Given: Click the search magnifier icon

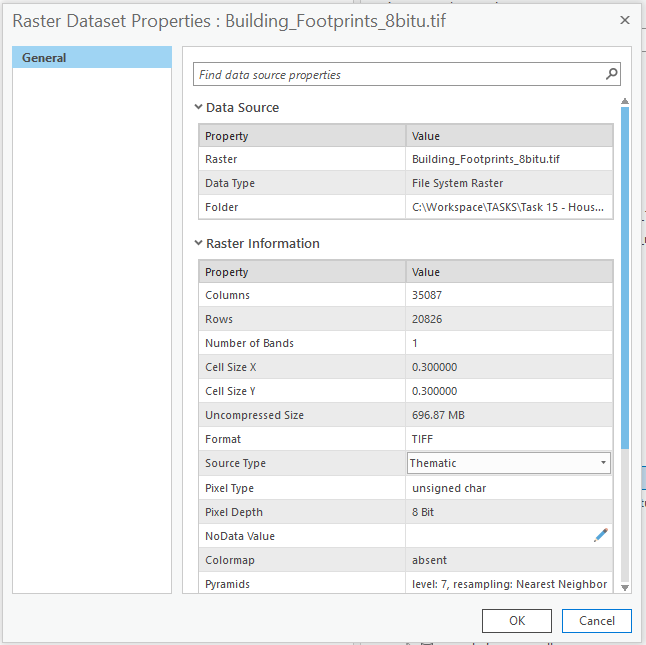Looking at the screenshot, I should tap(611, 74).
